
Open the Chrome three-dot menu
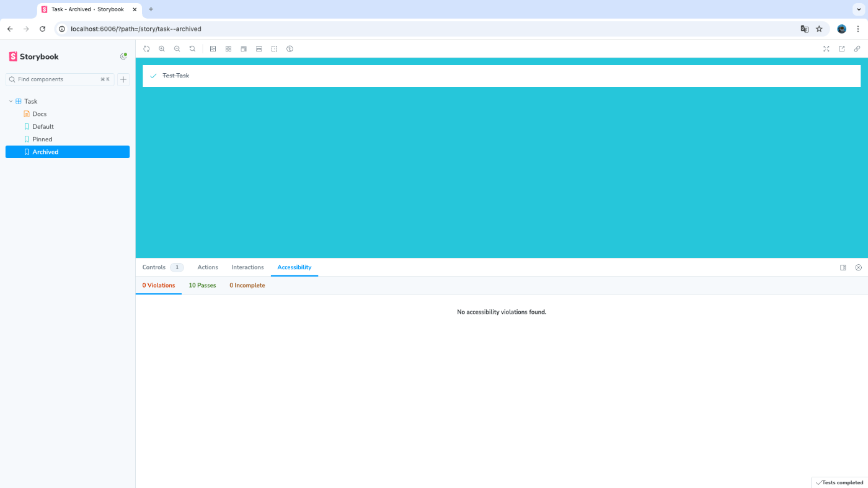pos(858,29)
